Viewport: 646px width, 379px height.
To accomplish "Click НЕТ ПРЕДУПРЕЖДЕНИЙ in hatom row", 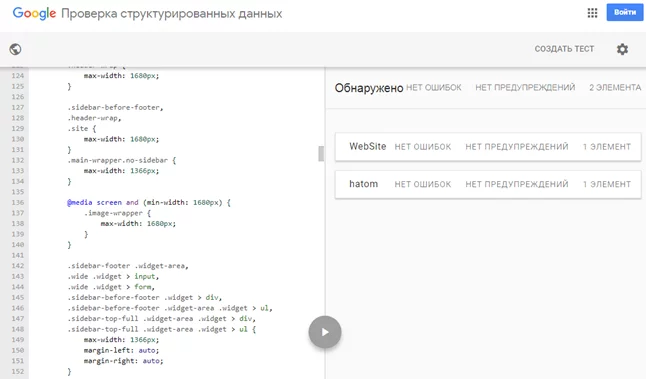I will coord(517,184).
